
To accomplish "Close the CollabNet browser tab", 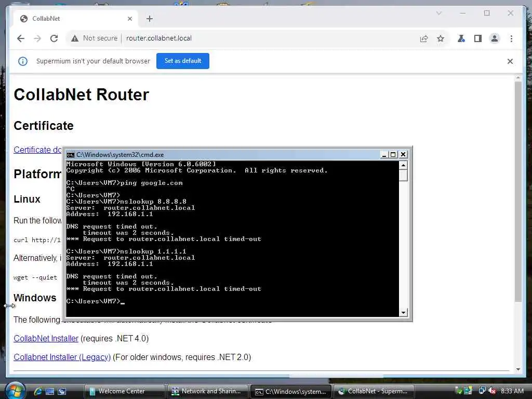I will coord(129,19).
